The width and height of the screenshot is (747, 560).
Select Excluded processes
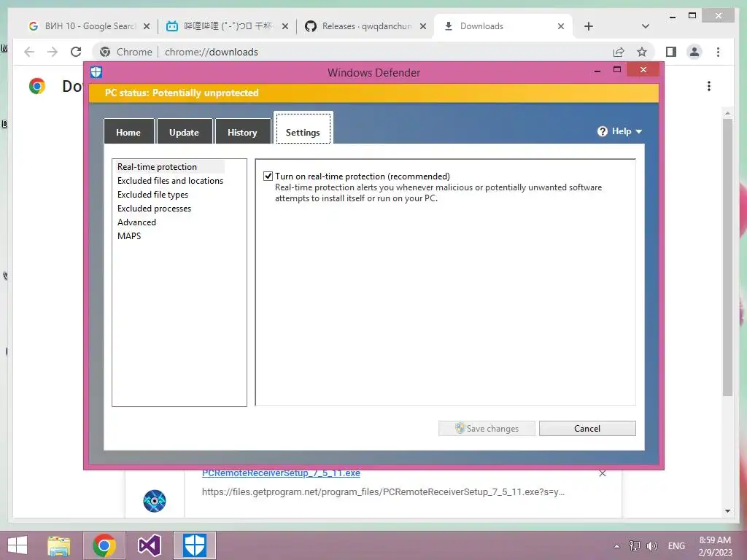click(154, 208)
